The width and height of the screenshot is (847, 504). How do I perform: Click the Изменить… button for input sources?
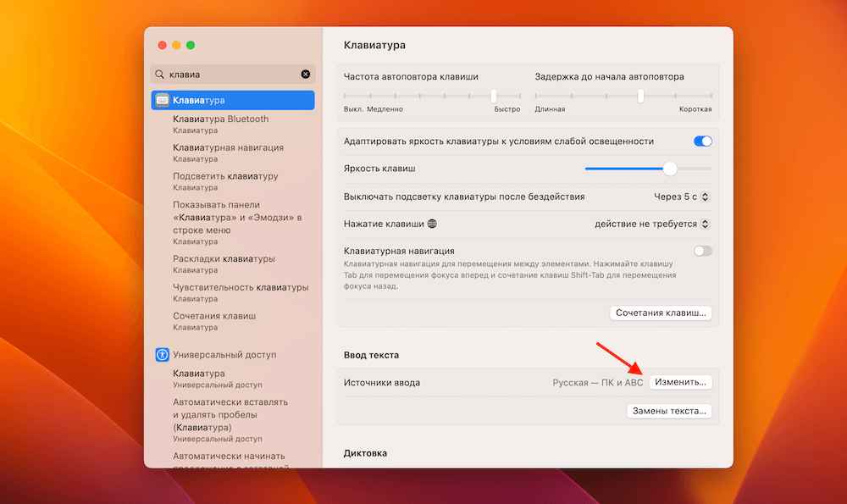click(683, 381)
